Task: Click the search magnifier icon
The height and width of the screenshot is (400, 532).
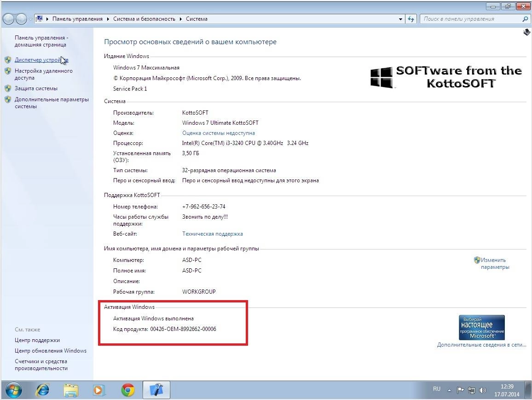Action: point(525,19)
